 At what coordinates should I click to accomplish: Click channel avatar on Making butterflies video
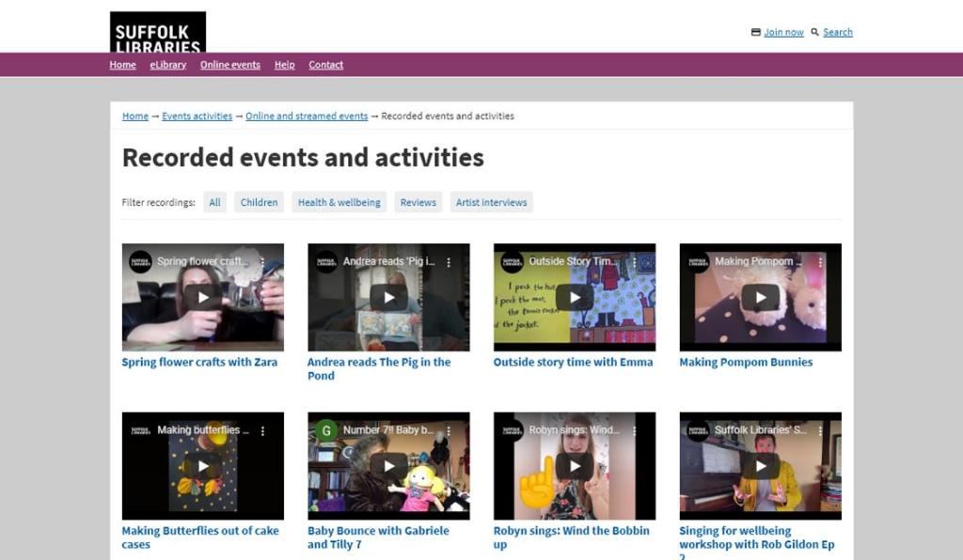coord(140,430)
